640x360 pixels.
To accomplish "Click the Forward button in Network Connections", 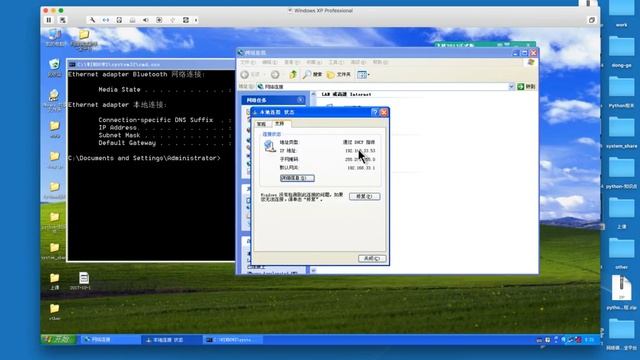I will 275,74.
